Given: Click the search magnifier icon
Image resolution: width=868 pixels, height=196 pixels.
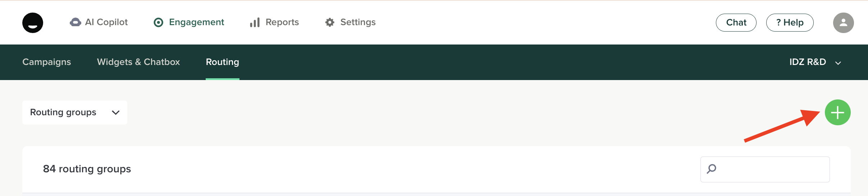Looking at the screenshot, I should (x=711, y=169).
